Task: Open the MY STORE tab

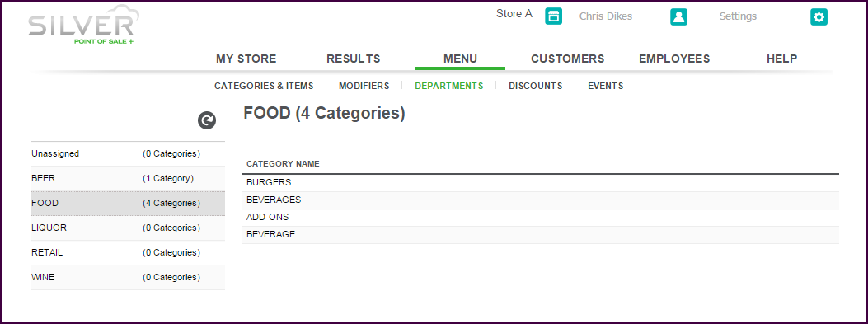Action: (246, 59)
